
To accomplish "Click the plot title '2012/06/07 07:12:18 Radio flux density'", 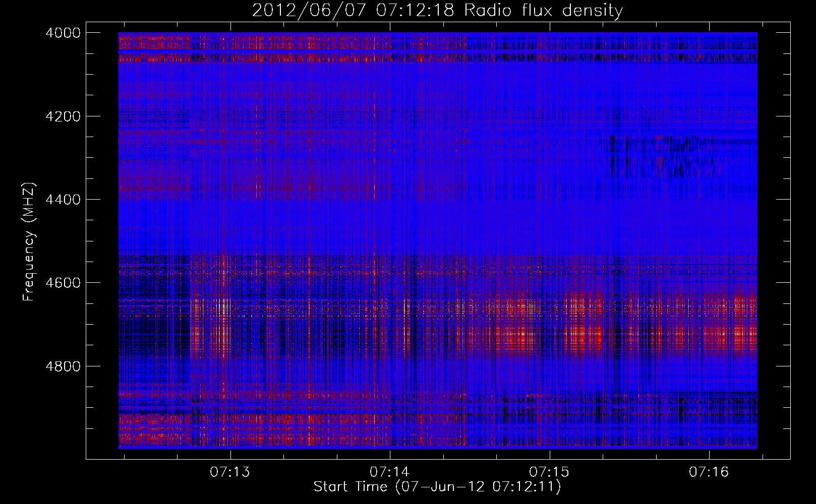I will tap(437, 10).
